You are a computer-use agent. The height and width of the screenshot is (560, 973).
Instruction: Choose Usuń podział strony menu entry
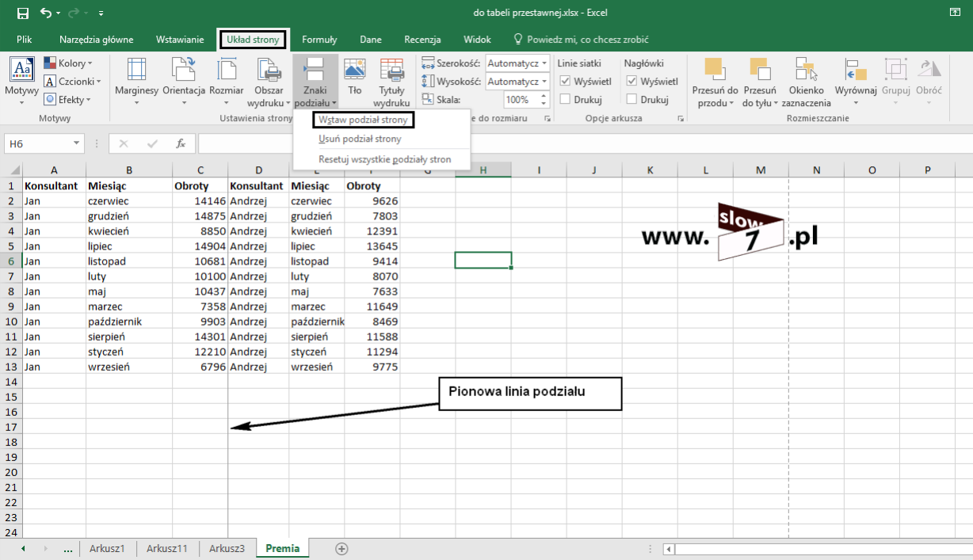(x=360, y=139)
